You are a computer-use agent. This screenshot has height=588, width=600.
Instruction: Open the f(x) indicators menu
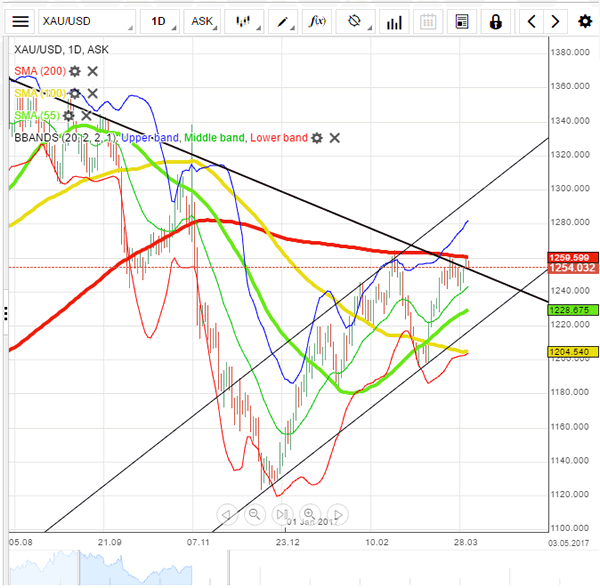(x=317, y=21)
